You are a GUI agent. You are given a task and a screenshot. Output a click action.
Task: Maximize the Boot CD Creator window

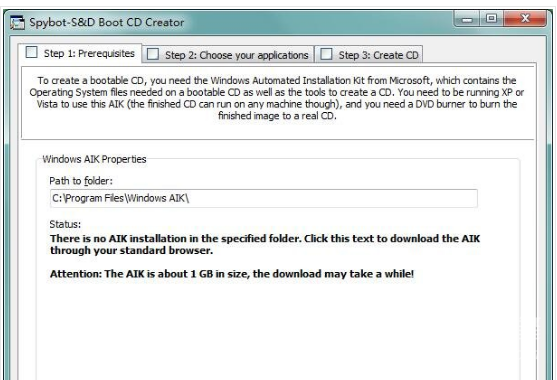492,19
